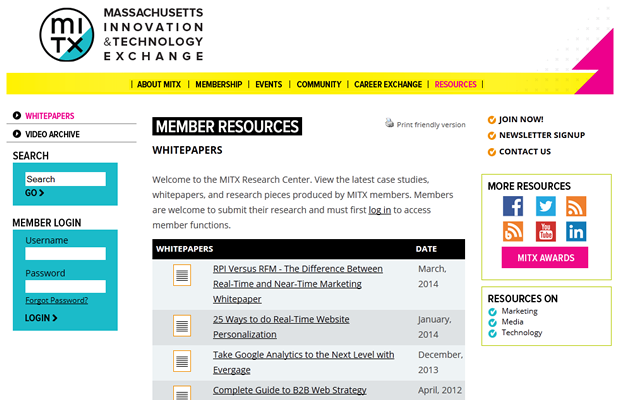Open the Community menu
Image resolution: width=620 pixels, height=400 pixels.
point(319,84)
